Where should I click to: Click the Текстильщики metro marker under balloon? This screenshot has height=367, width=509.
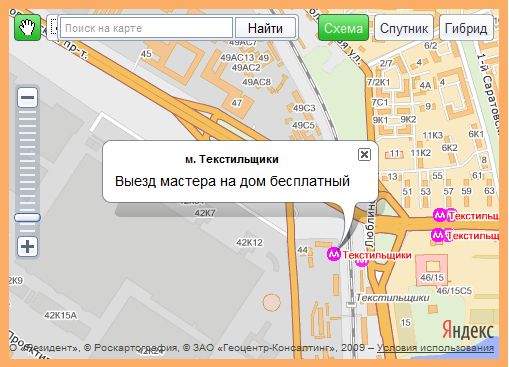[334, 254]
